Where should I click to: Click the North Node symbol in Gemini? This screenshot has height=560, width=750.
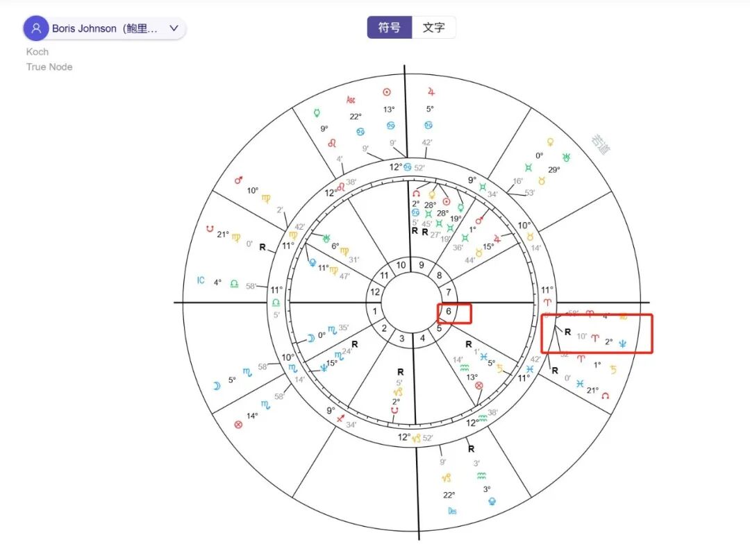tap(415, 194)
